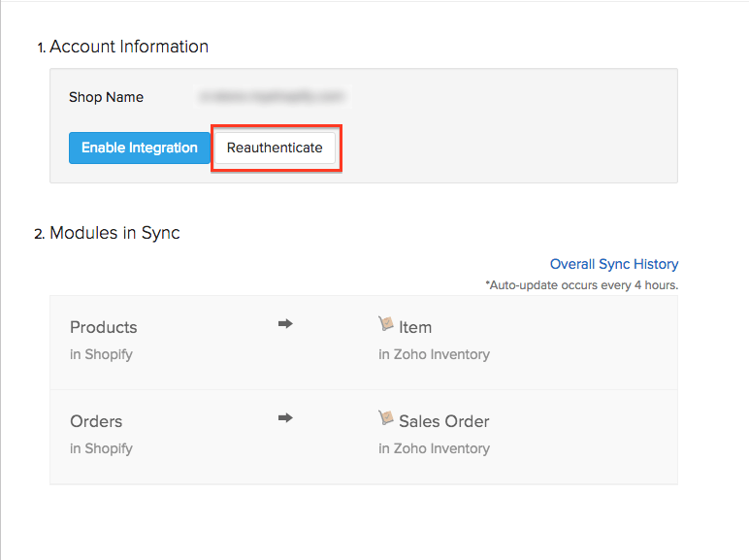Open the Overall Sync History link
The image size is (749, 560).
pyautogui.click(x=614, y=264)
